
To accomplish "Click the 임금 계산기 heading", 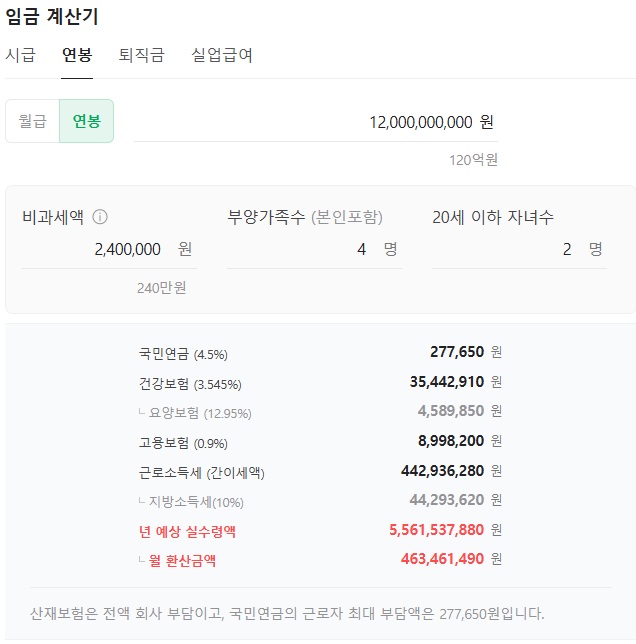I will tap(52, 16).
